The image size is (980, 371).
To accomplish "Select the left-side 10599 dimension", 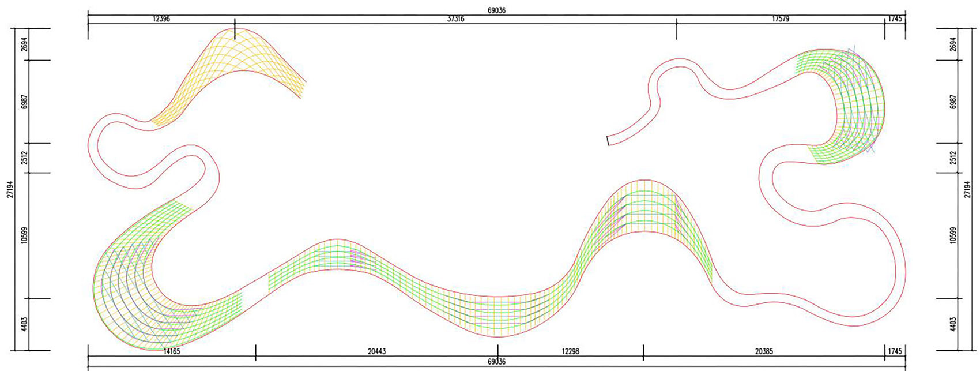I will [24, 235].
